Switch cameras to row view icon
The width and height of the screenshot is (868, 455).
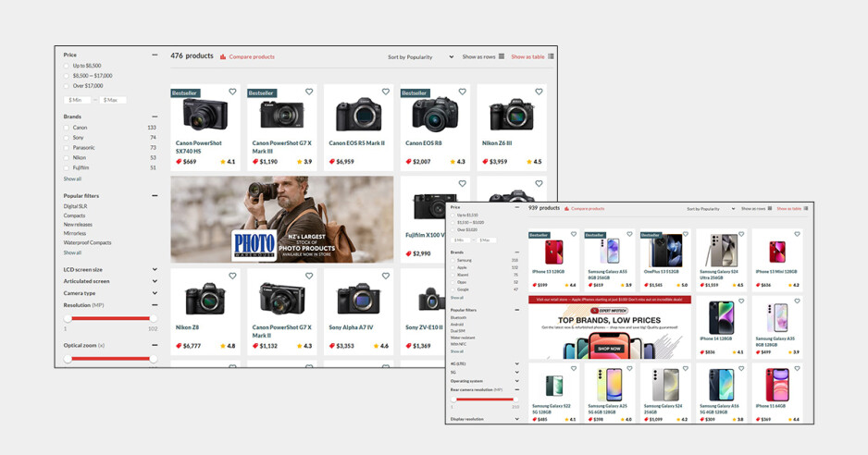coord(501,56)
